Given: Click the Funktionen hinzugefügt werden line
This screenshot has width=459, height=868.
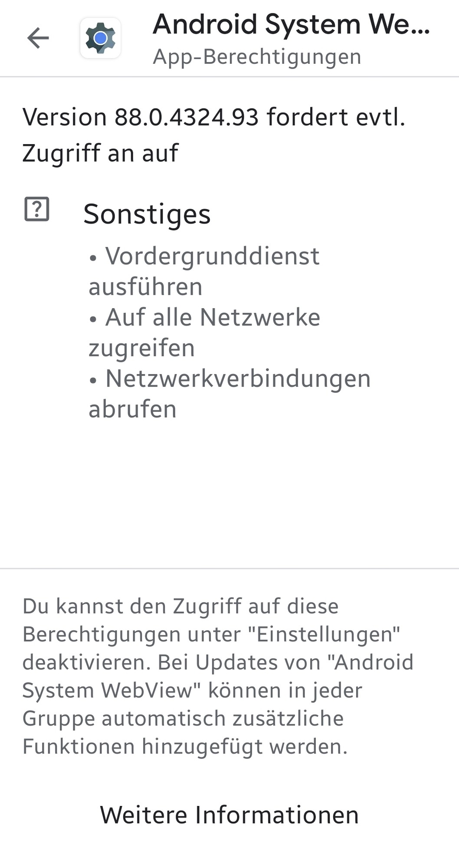Looking at the screenshot, I should (185, 747).
